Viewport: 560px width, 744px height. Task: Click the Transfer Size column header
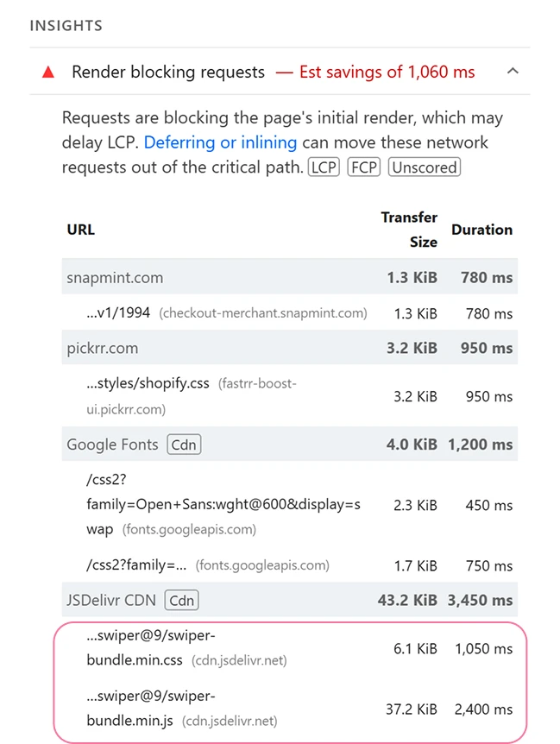(x=409, y=230)
